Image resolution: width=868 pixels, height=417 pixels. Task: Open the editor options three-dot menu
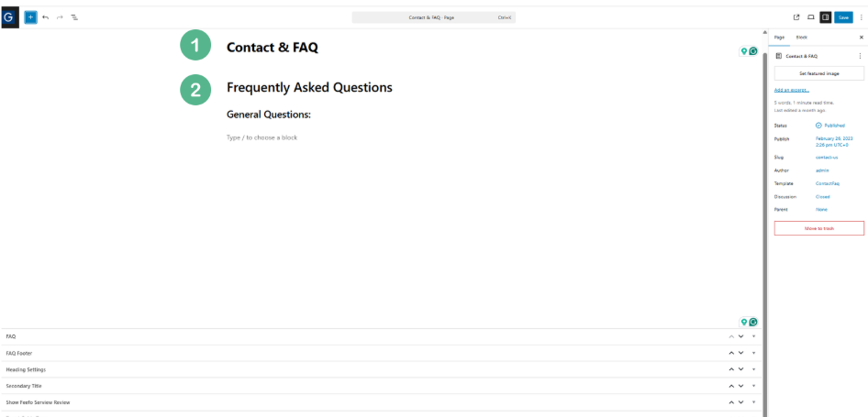(861, 17)
